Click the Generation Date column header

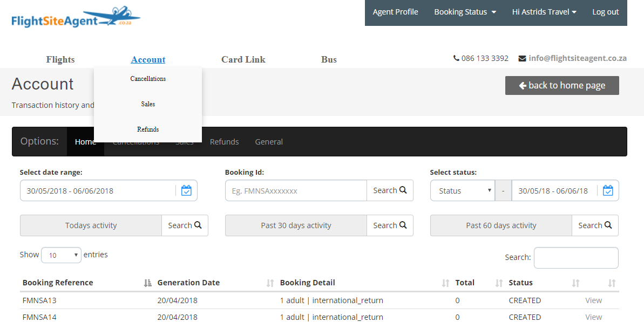(x=188, y=283)
